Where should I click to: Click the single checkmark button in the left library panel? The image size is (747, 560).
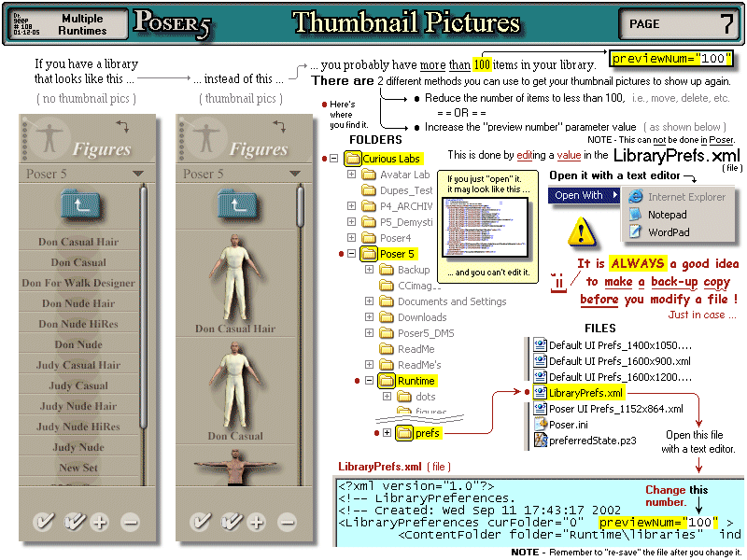[43, 522]
